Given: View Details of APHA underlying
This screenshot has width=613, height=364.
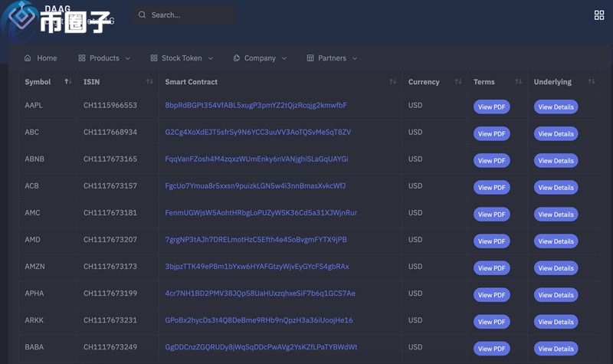Looking at the screenshot, I should (x=556, y=295).
